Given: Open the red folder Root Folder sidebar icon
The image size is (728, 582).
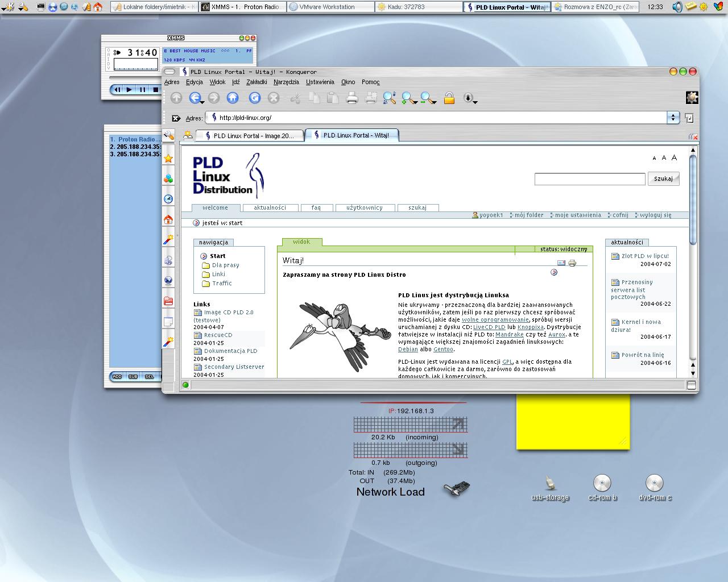Looking at the screenshot, I should click(168, 301).
